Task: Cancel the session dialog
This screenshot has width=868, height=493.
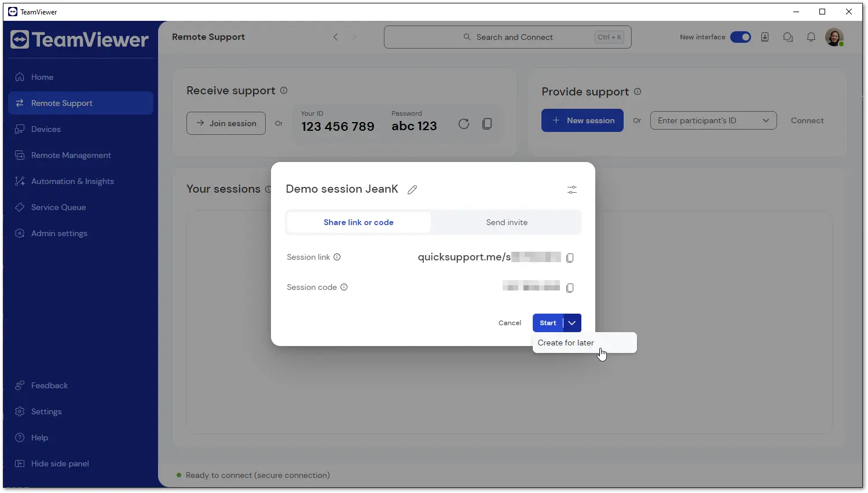Action: [510, 323]
